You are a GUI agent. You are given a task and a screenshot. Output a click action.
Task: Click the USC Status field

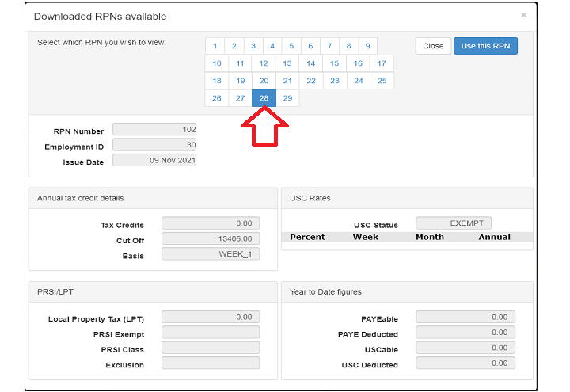(x=454, y=223)
